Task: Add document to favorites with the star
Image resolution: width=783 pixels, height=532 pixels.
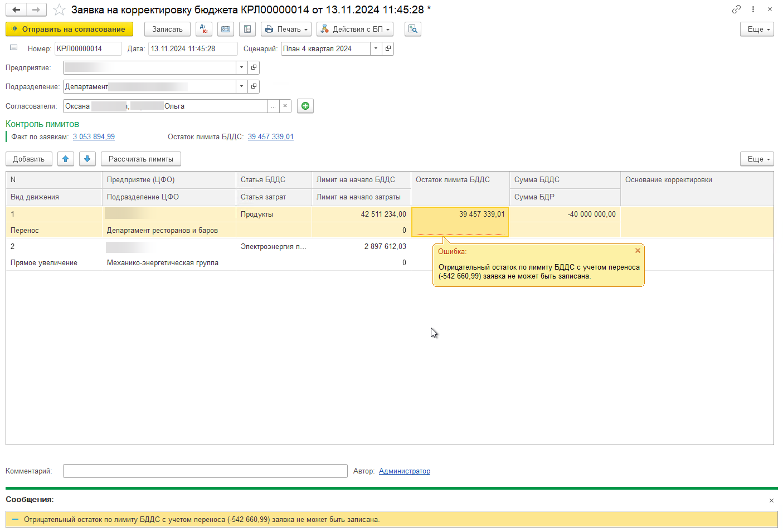Action: [x=59, y=10]
